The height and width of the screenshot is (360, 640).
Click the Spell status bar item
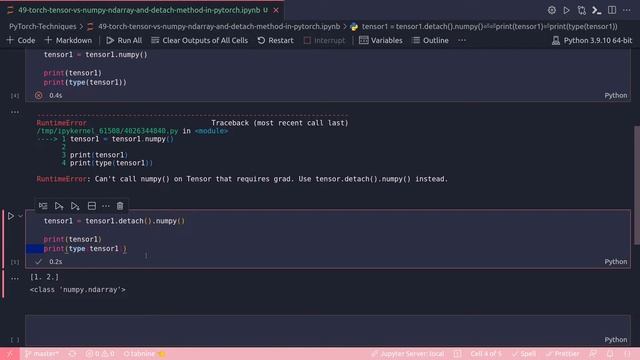click(524, 354)
